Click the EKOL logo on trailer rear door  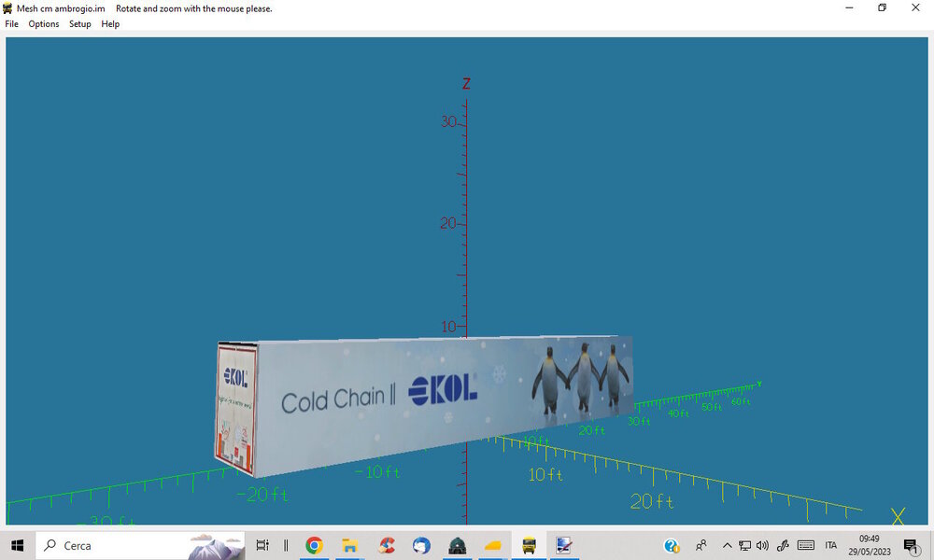[x=235, y=377]
